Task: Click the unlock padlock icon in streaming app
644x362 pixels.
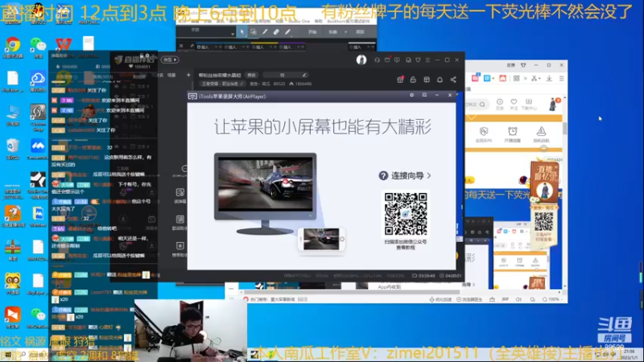Action: (413, 80)
